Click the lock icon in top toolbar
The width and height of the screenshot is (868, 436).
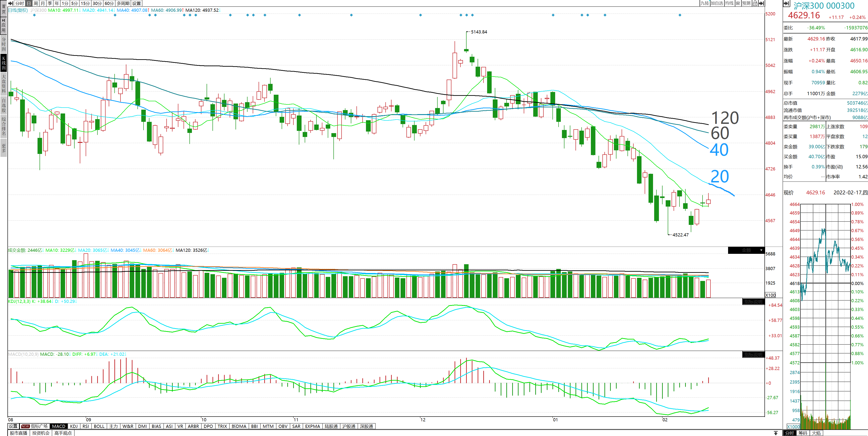coord(755,3)
